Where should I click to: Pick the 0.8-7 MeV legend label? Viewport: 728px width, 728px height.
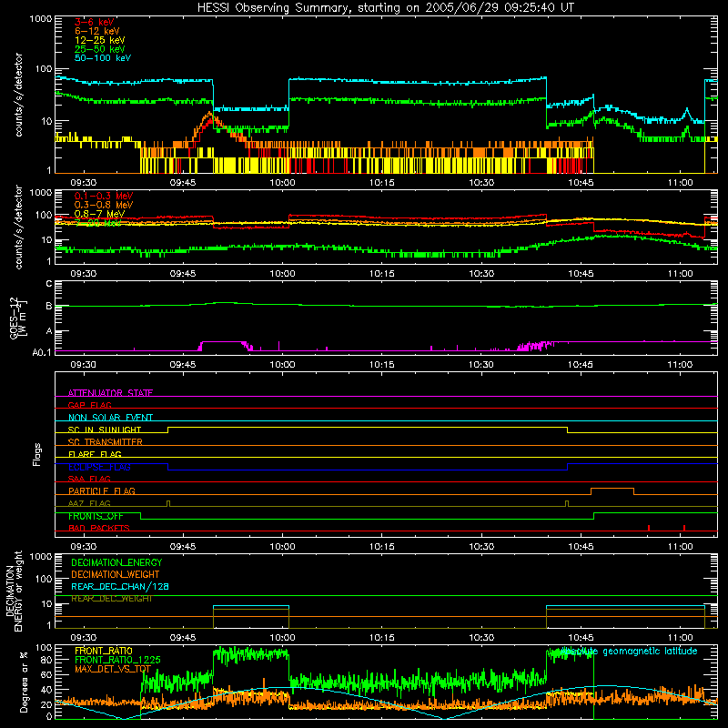(x=99, y=214)
